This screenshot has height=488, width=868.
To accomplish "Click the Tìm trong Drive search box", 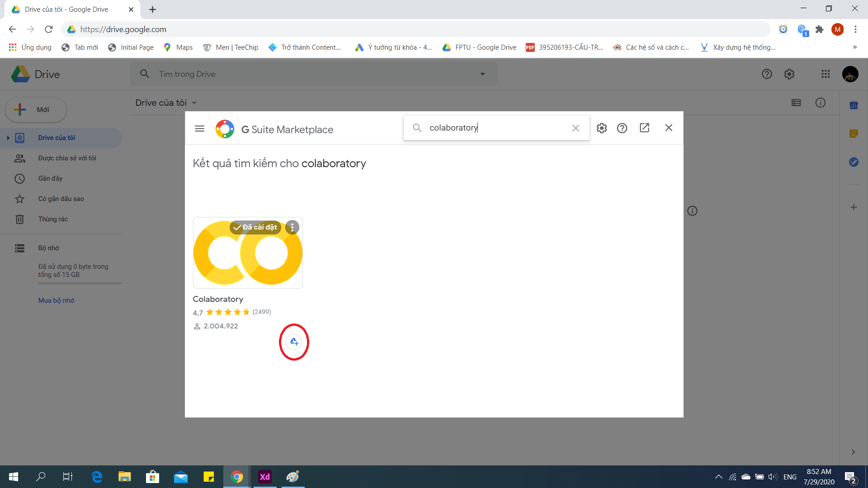I will pyautogui.click(x=314, y=74).
